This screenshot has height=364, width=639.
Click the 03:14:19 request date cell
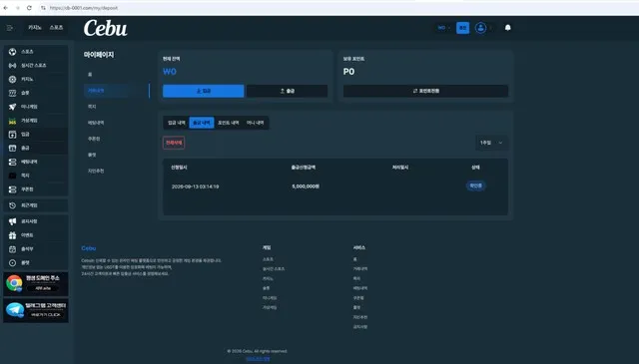196,186
